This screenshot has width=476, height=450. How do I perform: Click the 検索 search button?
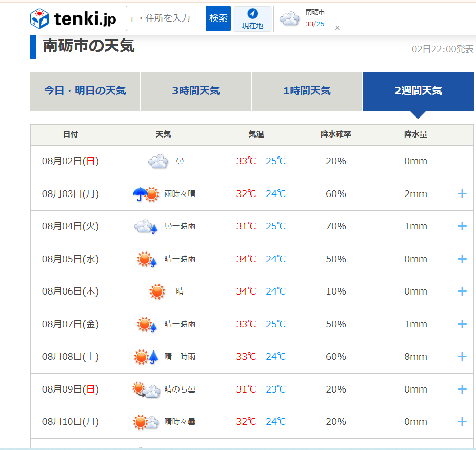click(x=219, y=18)
